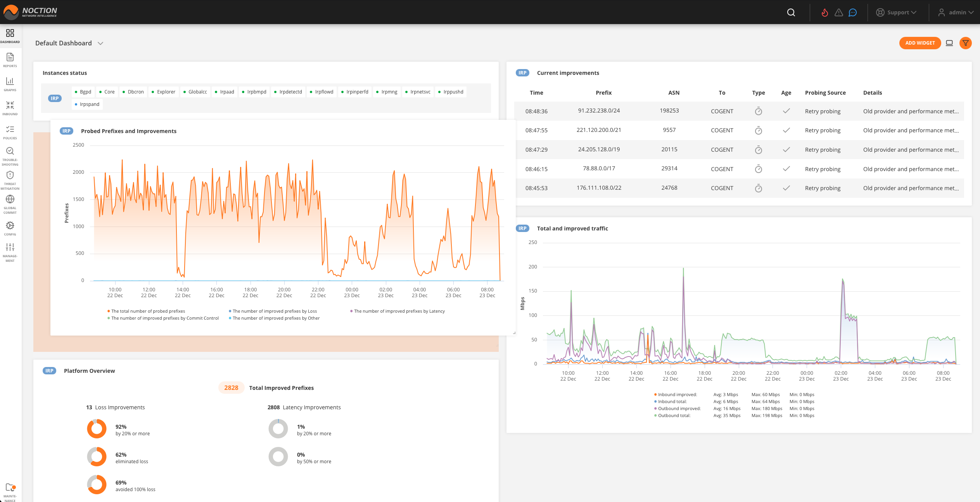
Task: Click the ADD WIDGET button
Action: 920,43
